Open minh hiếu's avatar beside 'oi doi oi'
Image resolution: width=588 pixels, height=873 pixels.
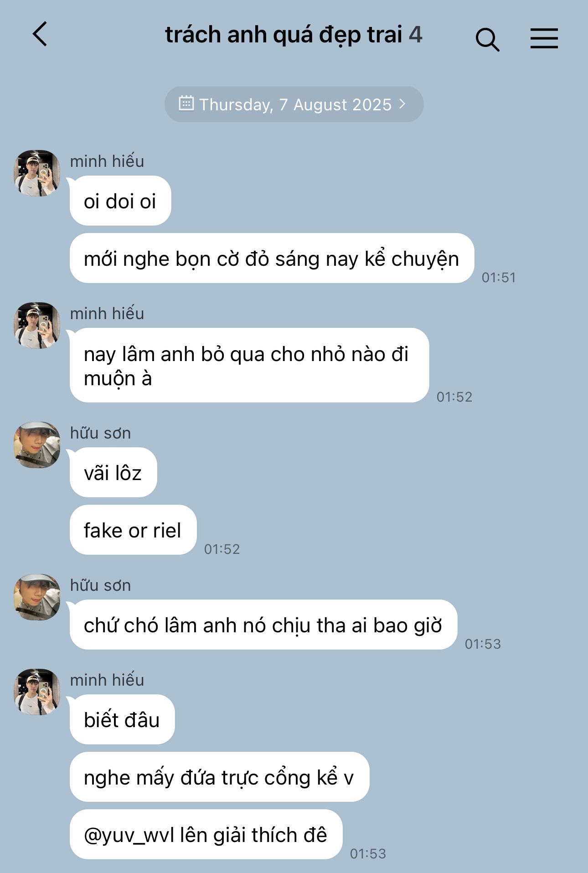point(37,173)
